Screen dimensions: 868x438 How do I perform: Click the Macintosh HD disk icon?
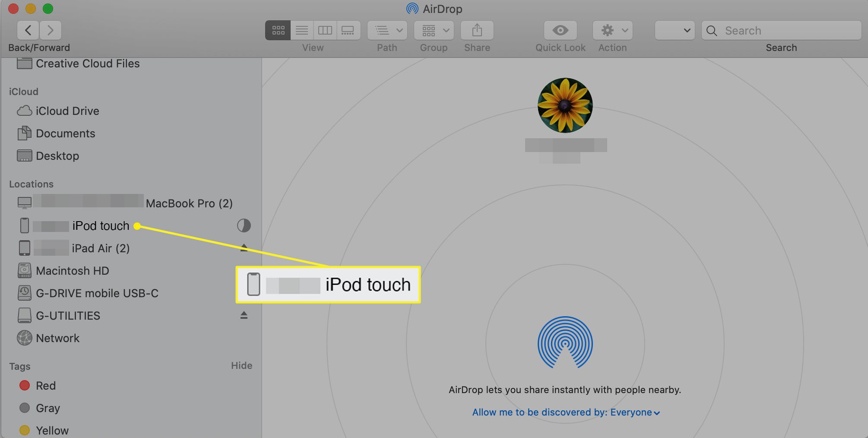point(25,270)
